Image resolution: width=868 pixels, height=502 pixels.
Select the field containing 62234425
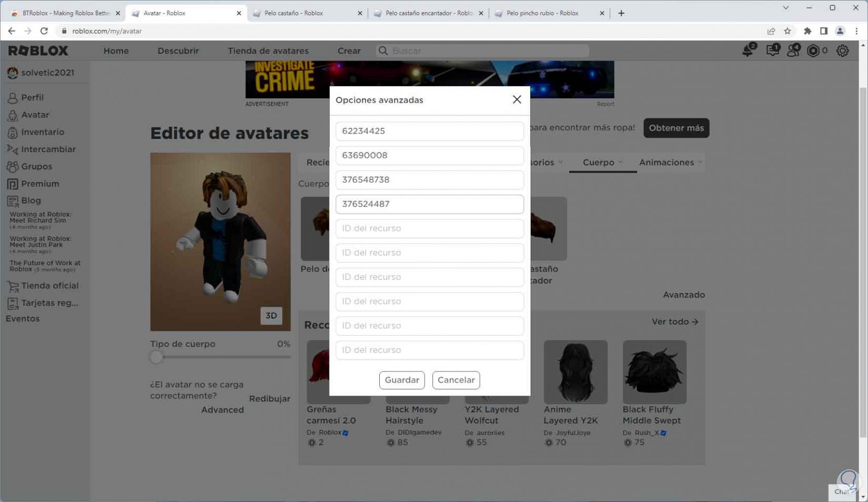click(429, 131)
